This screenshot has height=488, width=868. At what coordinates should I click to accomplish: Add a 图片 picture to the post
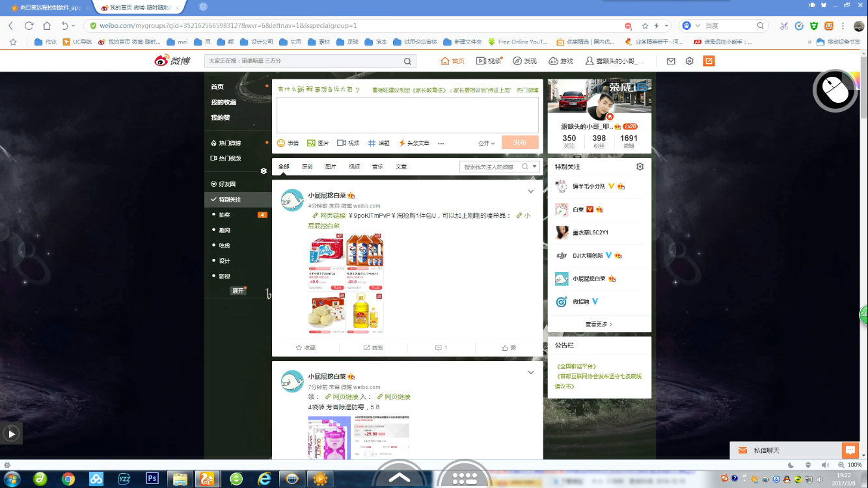coord(311,143)
